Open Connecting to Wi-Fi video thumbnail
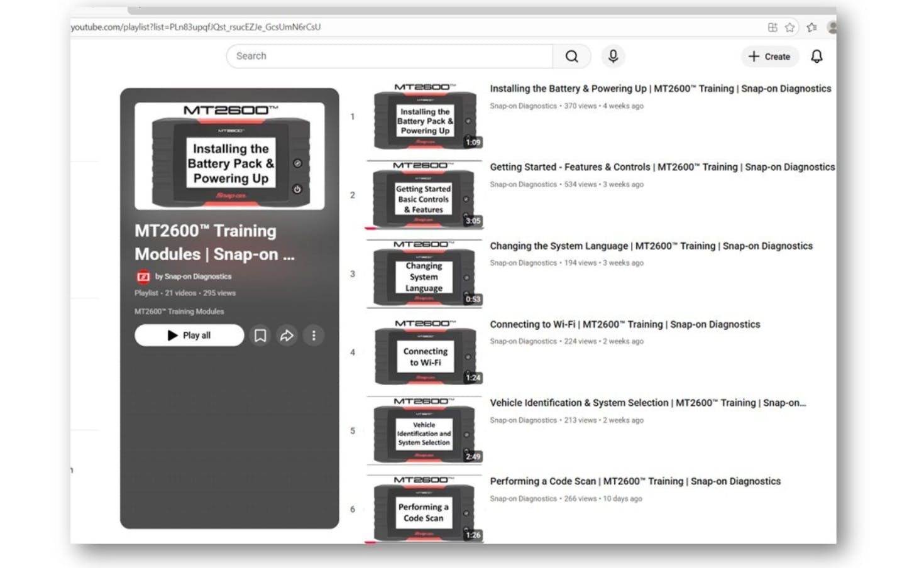 coord(424,352)
